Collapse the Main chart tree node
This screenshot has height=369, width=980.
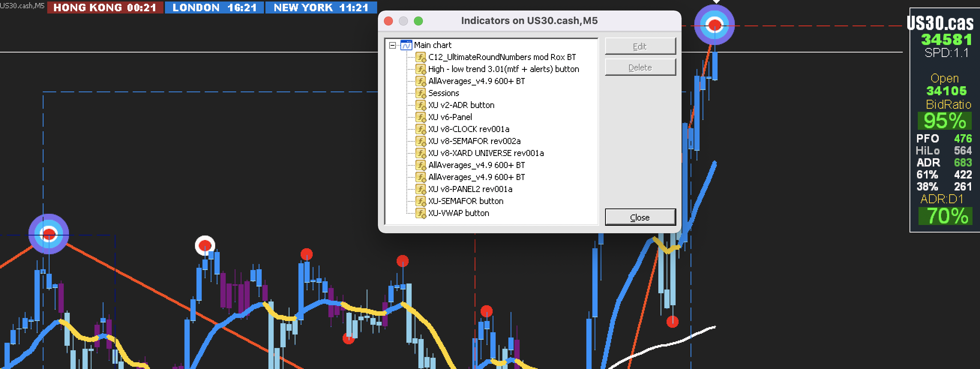click(x=392, y=45)
